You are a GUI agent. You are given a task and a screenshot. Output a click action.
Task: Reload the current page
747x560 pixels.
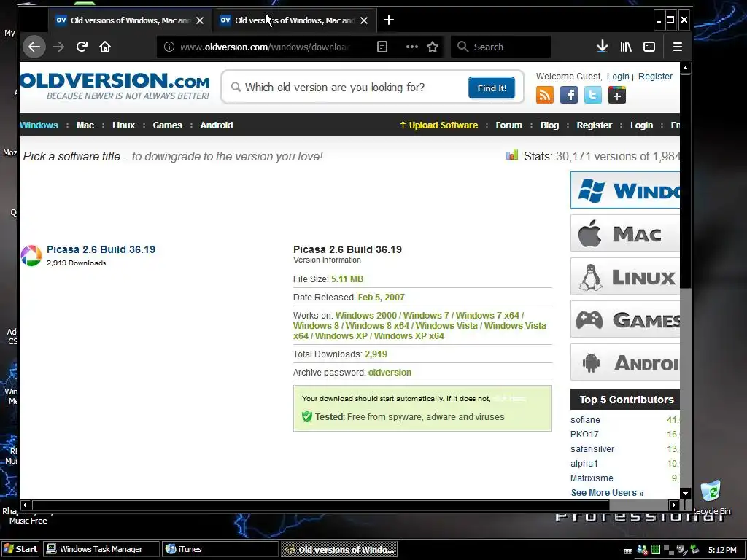[x=82, y=47]
